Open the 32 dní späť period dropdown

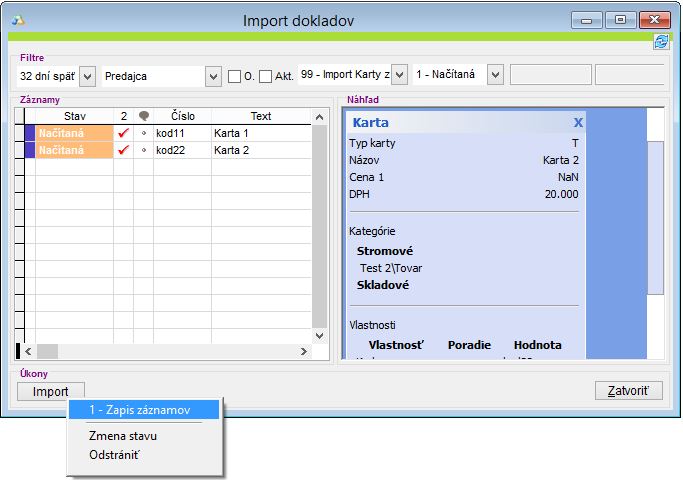tap(85, 76)
